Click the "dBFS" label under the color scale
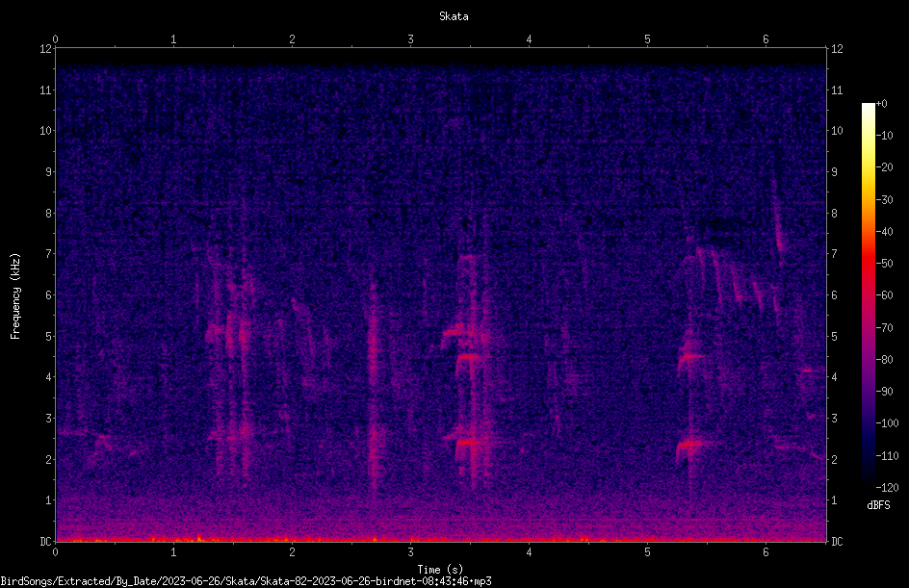The image size is (909, 588). (878, 505)
